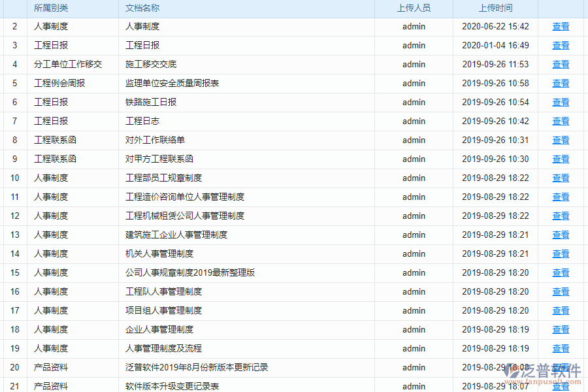Click upload time 2020-01-04 16:49
Image resolution: width=588 pixels, height=392 pixels.
click(495, 45)
